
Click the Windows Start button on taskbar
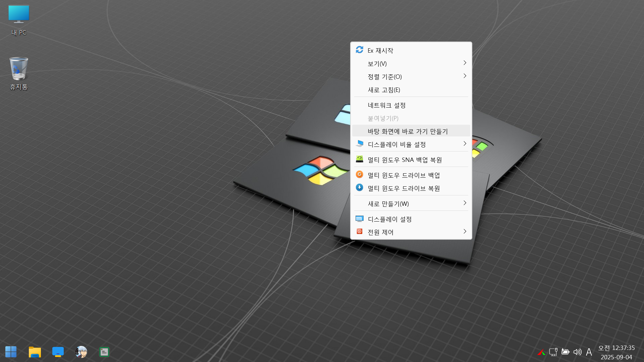coord(11,352)
